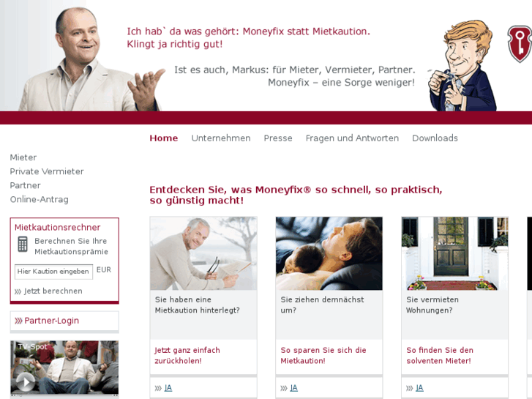The image size is (532, 399).
Task: Open the front door house thumbnail
Action: (x=454, y=253)
